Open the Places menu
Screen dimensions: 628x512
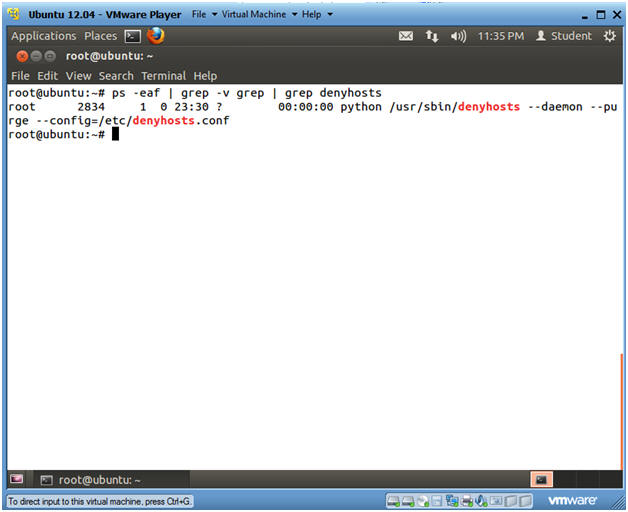pyautogui.click(x=101, y=36)
